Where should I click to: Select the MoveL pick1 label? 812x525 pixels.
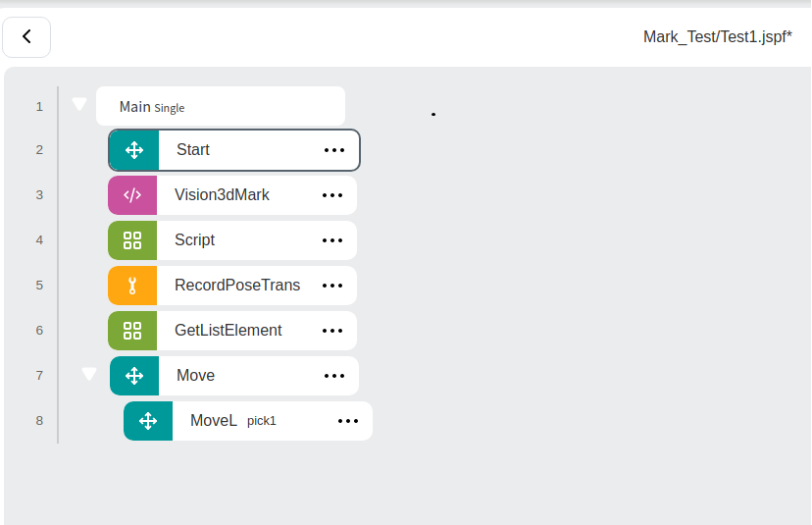pos(233,420)
